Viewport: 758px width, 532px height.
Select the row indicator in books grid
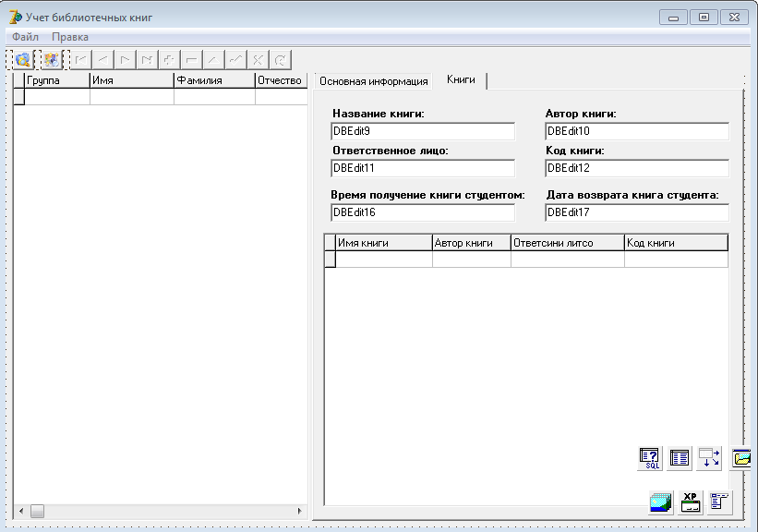(x=331, y=260)
